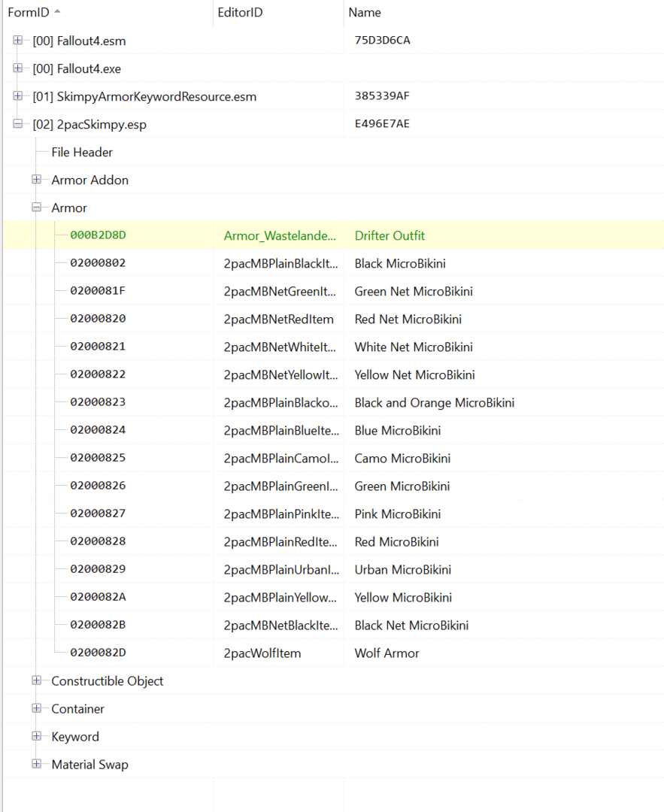This screenshot has height=812, width=664.
Task: Select record 000B2D8D
Action: click(98, 235)
